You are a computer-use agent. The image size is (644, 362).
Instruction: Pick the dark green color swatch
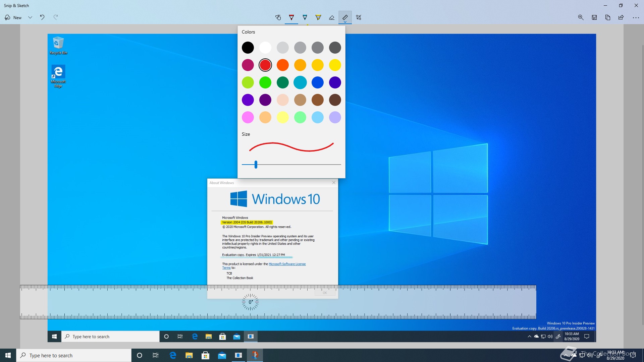pyautogui.click(x=283, y=82)
